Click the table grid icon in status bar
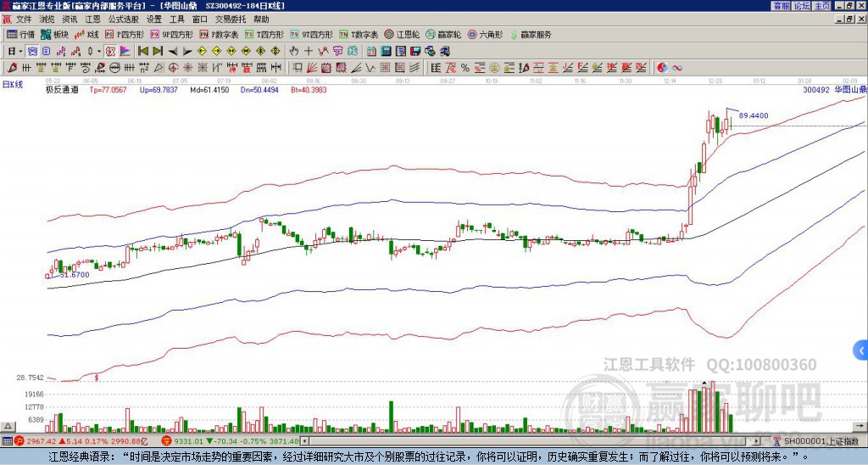Image resolution: width=868 pixels, height=465 pixels. [7, 441]
